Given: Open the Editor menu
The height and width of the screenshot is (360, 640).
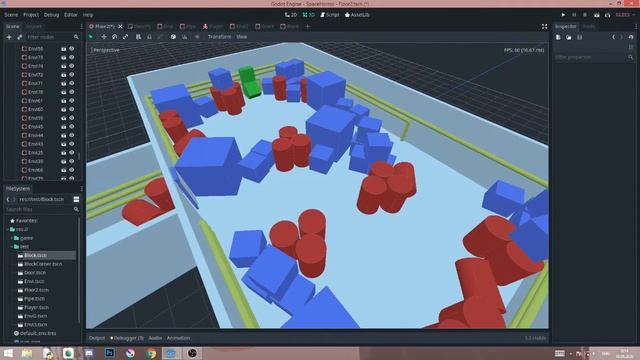Looking at the screenshot, I should coord(71,15).
